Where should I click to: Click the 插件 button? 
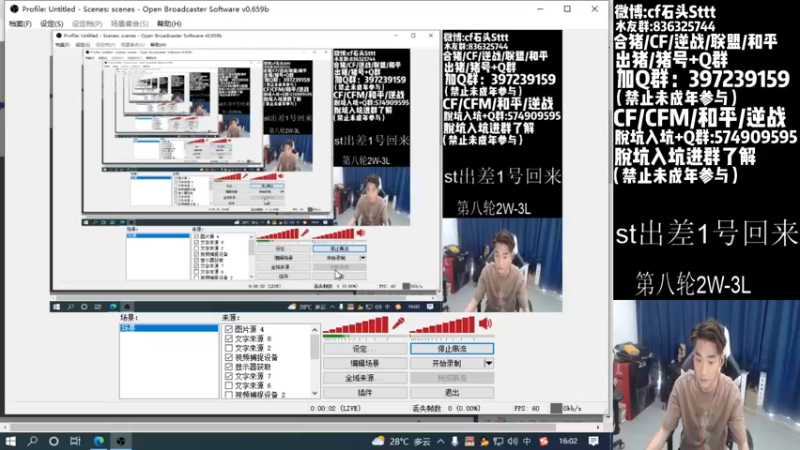pyautogui.click(x=365, y=392)
